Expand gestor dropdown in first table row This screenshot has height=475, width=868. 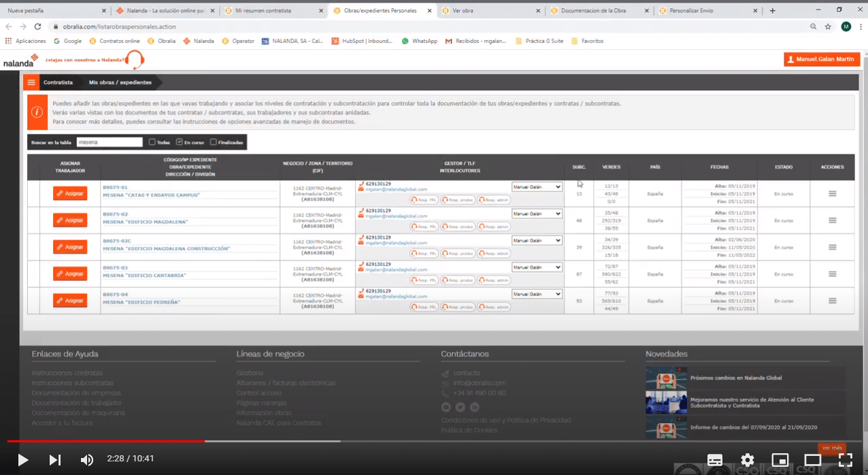(x=537, y=186)
